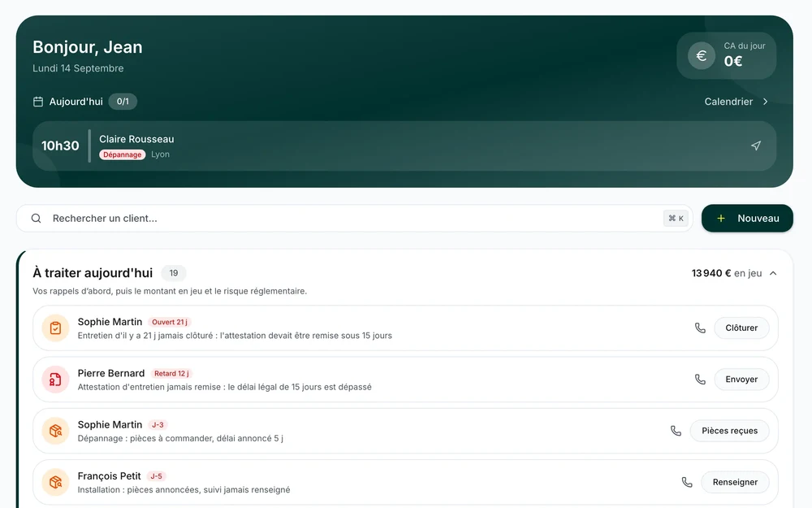Open Claire Rousseau 10h30 appointment card
The width and height of the screenshot is (812, 508).
[404, 145]
